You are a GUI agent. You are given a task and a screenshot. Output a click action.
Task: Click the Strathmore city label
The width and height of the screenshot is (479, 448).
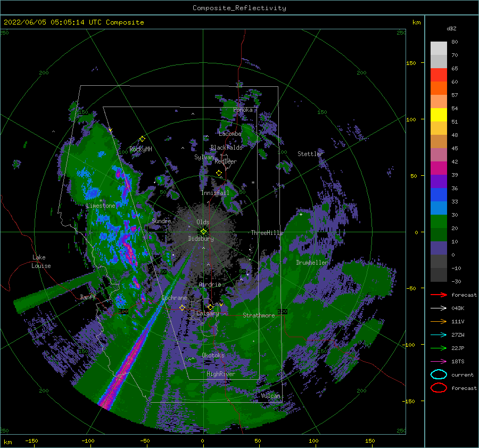pyautogui.click(x=259, y=315)
